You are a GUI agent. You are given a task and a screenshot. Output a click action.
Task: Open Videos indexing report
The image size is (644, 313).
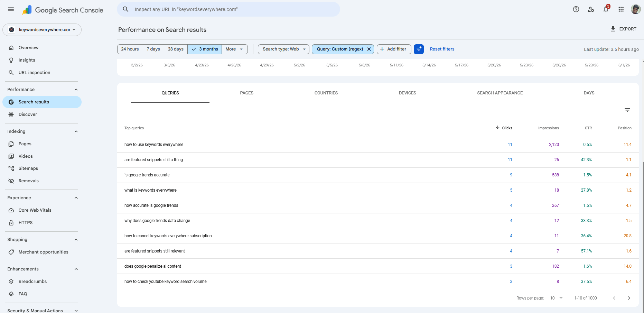42,156
